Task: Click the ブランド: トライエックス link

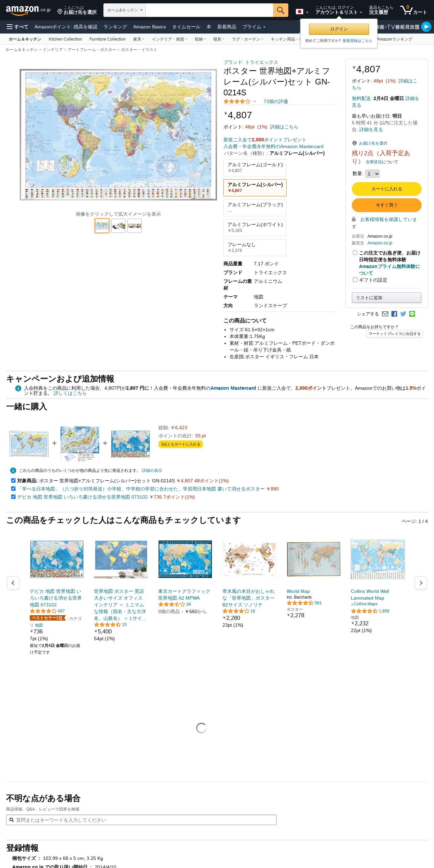Action: [x=250, y=62]
